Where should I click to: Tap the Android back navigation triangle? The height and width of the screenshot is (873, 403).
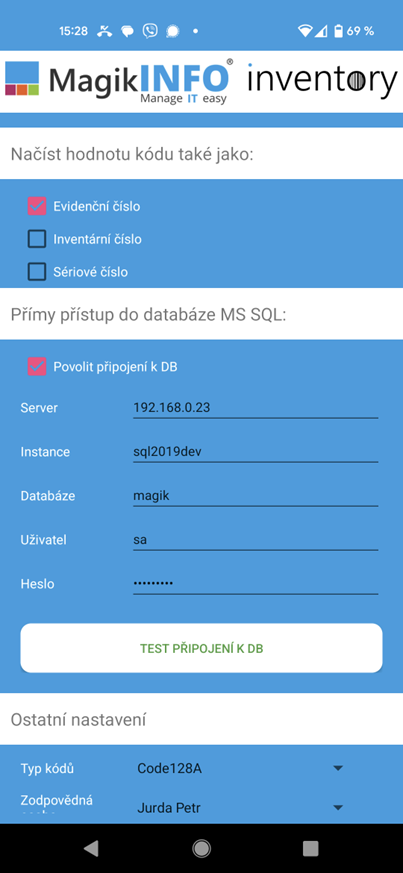(91, 848)
